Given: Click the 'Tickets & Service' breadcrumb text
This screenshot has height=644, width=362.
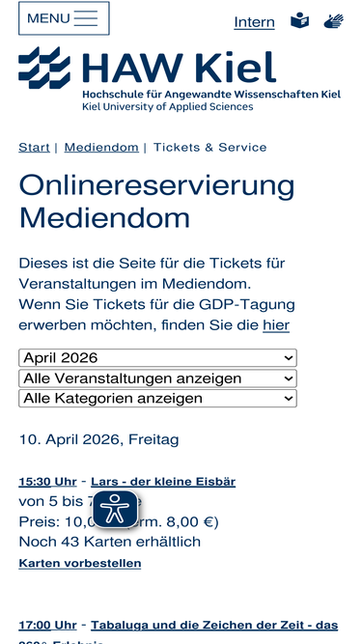Looking at the screenshot, I should (x=209, y=148).
